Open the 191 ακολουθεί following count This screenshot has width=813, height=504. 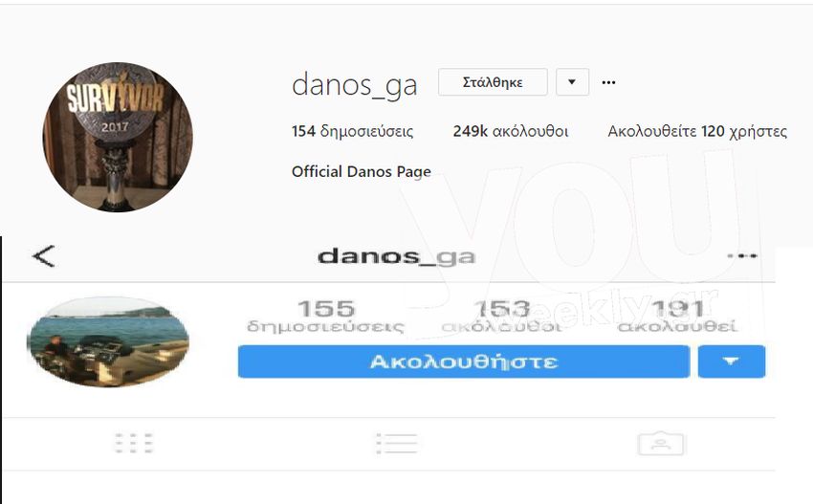[678, 317]
